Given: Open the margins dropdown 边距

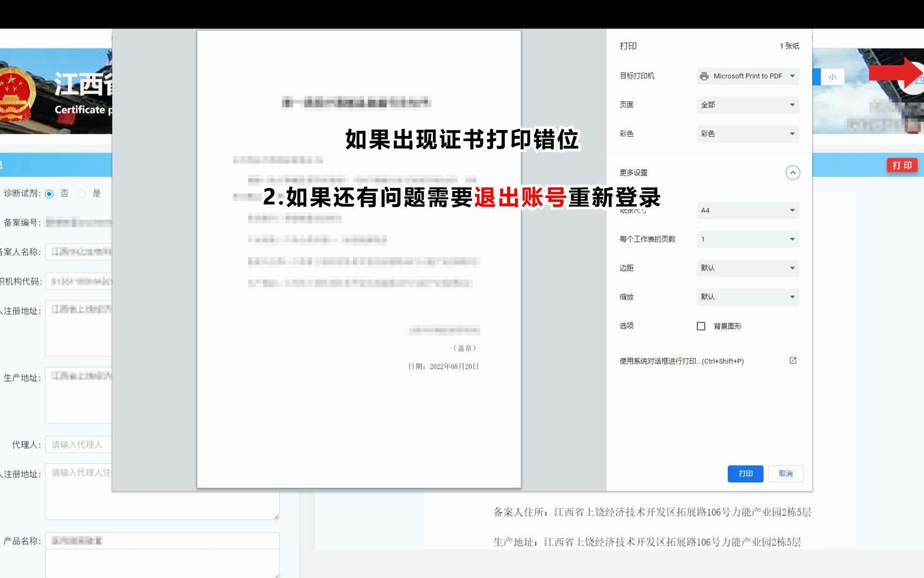Looking at the screenshot, I should [x=748, y=268].
